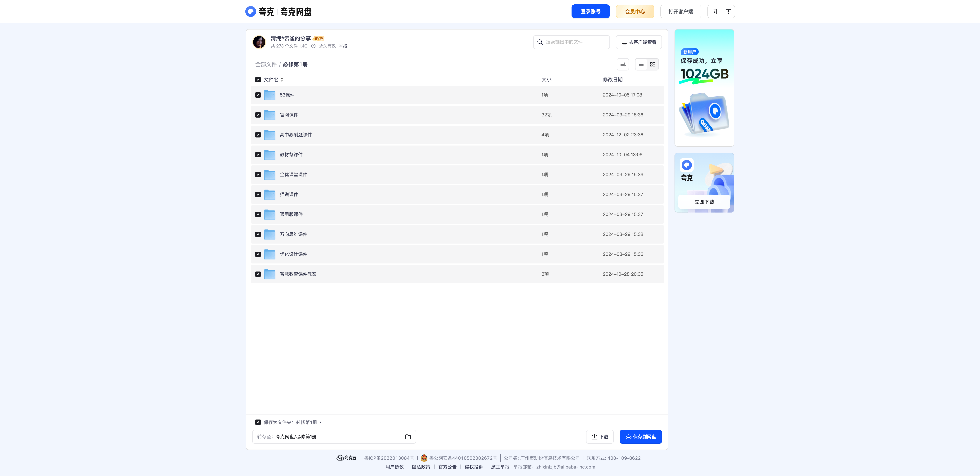Click the 通用版课件 folder icon

click(x=270, y=215)
